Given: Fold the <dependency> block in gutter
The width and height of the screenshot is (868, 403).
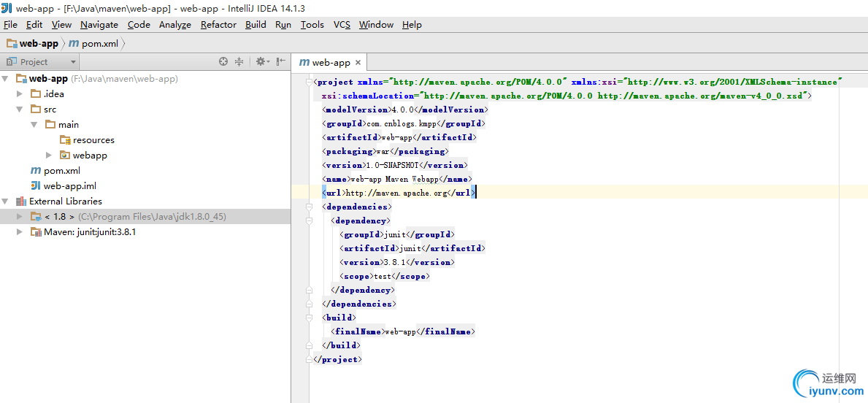Looking at the screenshot, I should pyautogui.click(x=308, y=220).
